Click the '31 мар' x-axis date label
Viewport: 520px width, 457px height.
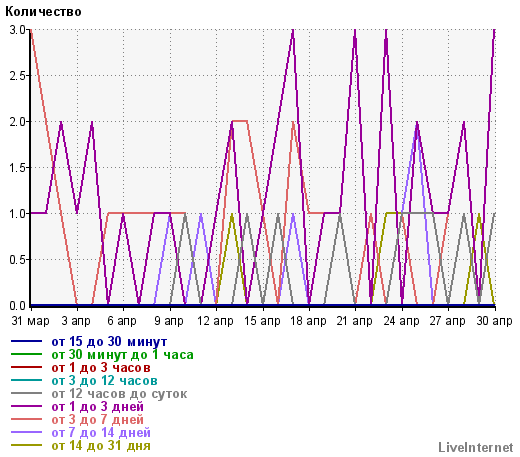(30, 321)
